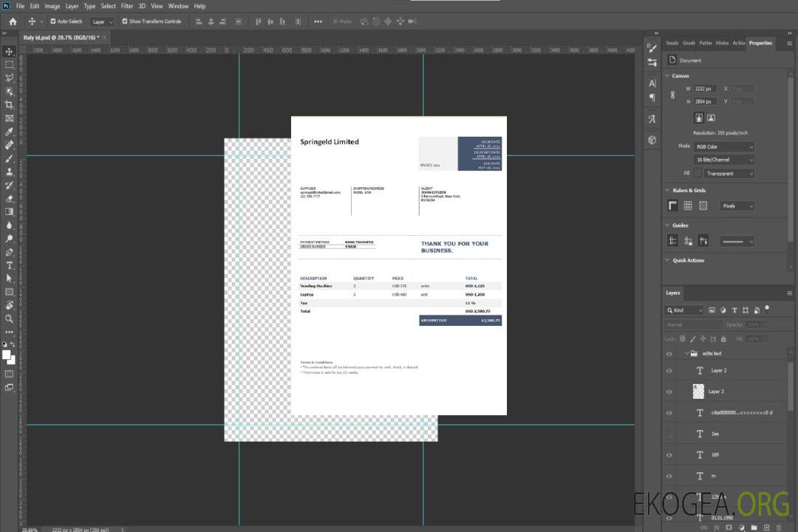Screen dimensions: 798x532
Task: Open the 16 Bits/Channel dropdown
Action: pyautogui.click(x=723, y=160)
